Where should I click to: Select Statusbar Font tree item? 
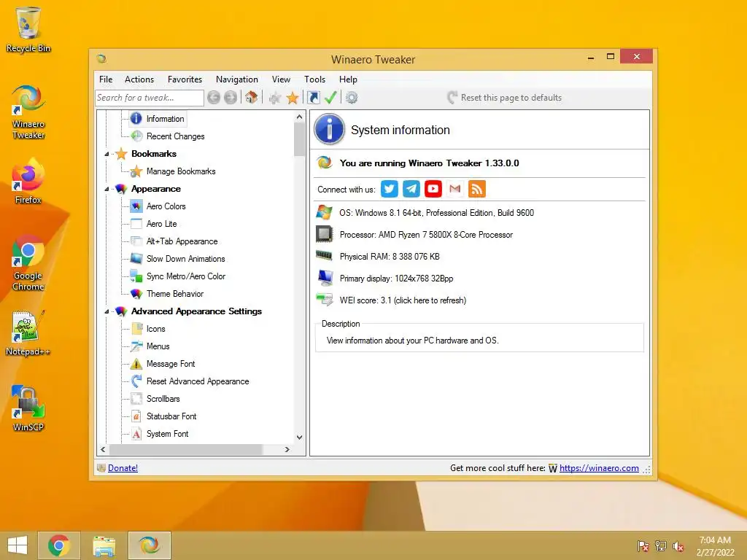[171, 416]
